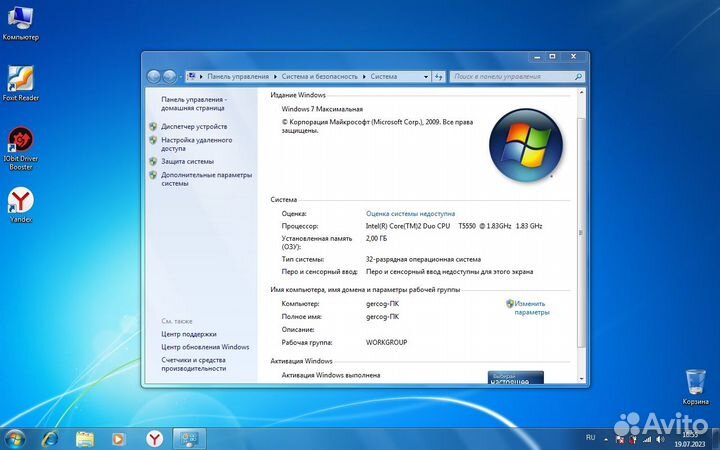The image size is (720, 450).
Task: Click Активация Windows выполнена text
Action: pos(331,375)
